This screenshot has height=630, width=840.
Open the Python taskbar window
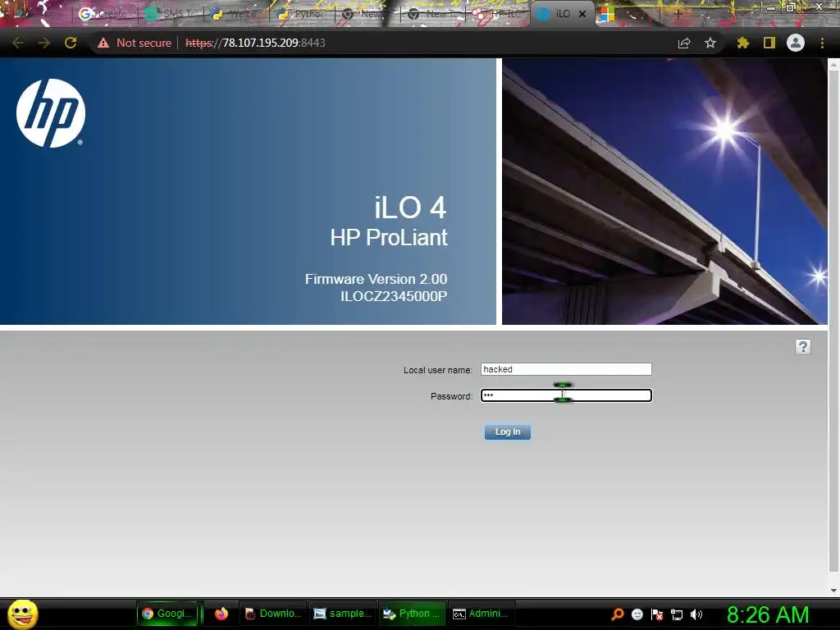pyautogui.click(x=412, y=614)
